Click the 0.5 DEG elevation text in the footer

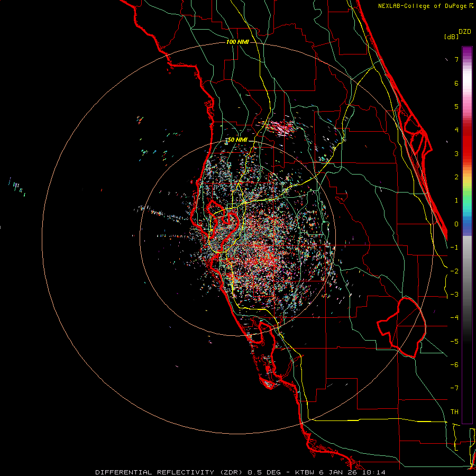(266, 472)
